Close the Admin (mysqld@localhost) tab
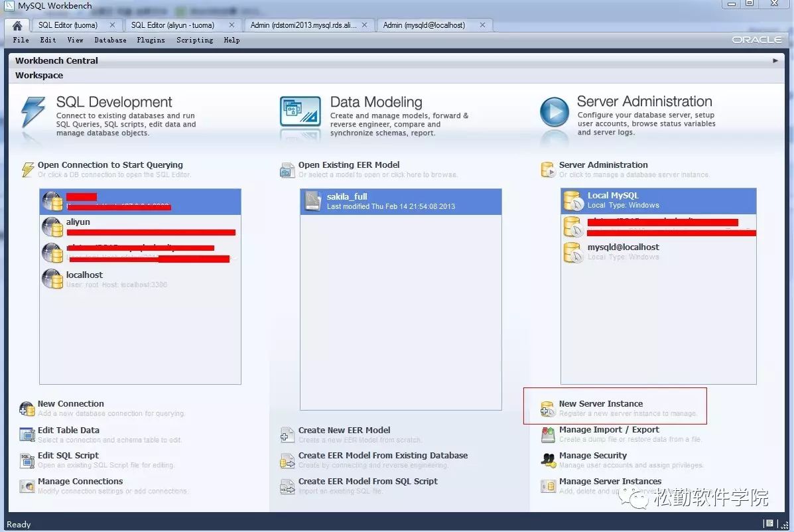 click(x=483, y=25)
